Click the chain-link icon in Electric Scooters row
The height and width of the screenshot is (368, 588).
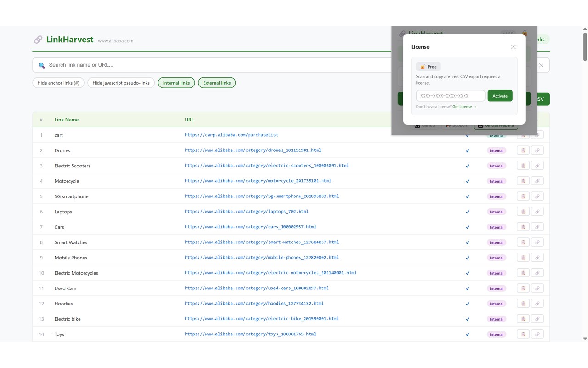(537, 166)
